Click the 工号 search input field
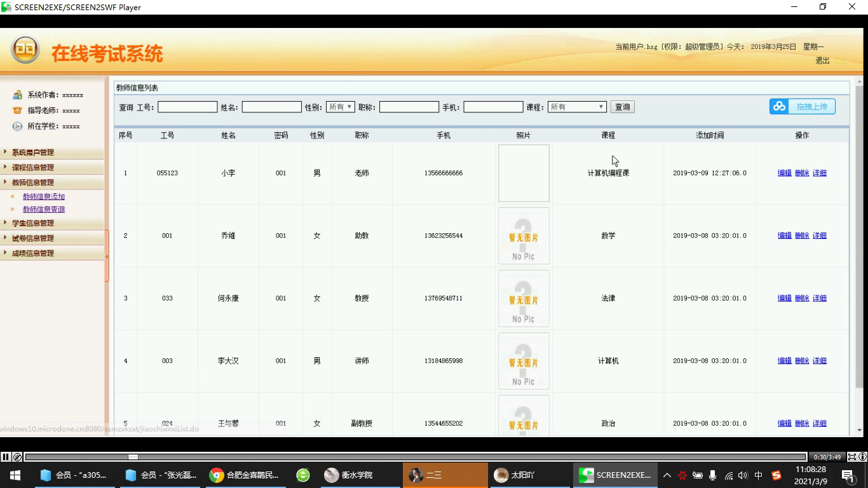Image resolution: width=868 pixels, height=488 pixels. coord(187,107)
